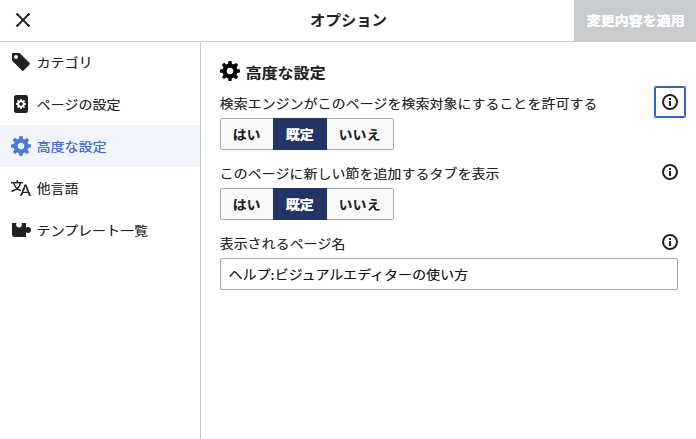Close the オプション dialog with X

click(x=23, y=20)
